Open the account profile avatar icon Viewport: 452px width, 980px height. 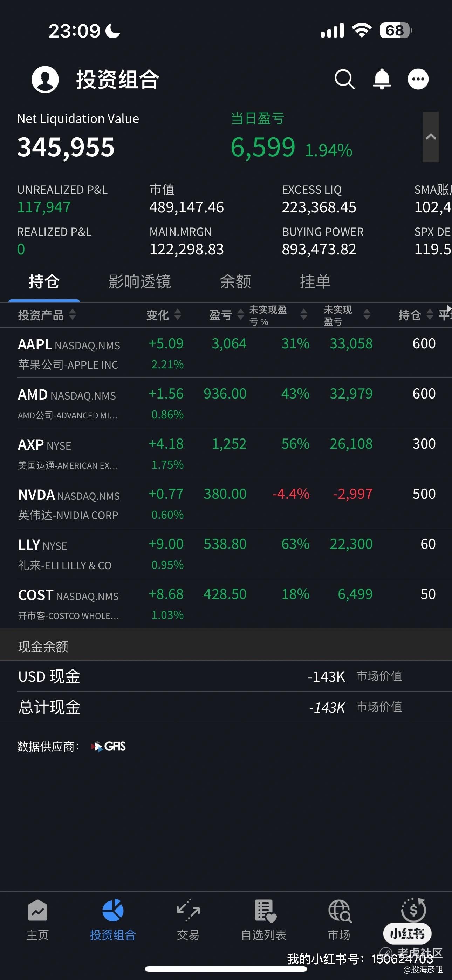(45, 79)
